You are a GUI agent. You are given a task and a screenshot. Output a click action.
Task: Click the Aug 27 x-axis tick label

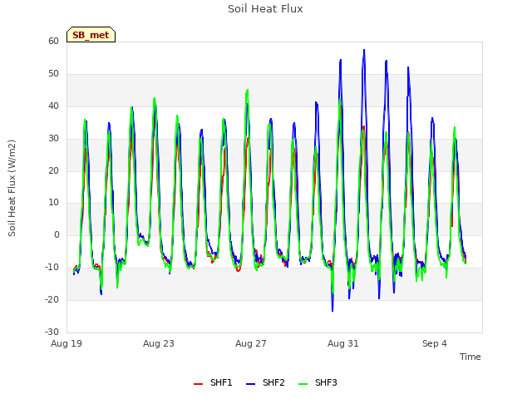pos(251,343)
